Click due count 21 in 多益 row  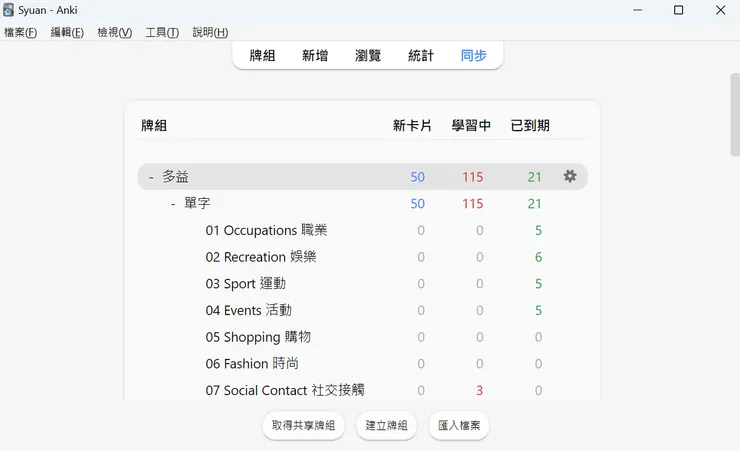point(534,177)
